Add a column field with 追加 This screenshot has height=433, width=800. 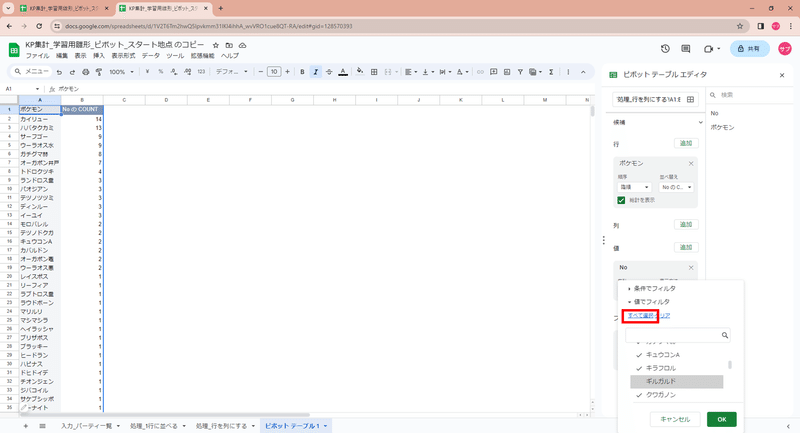coord(686,224)
